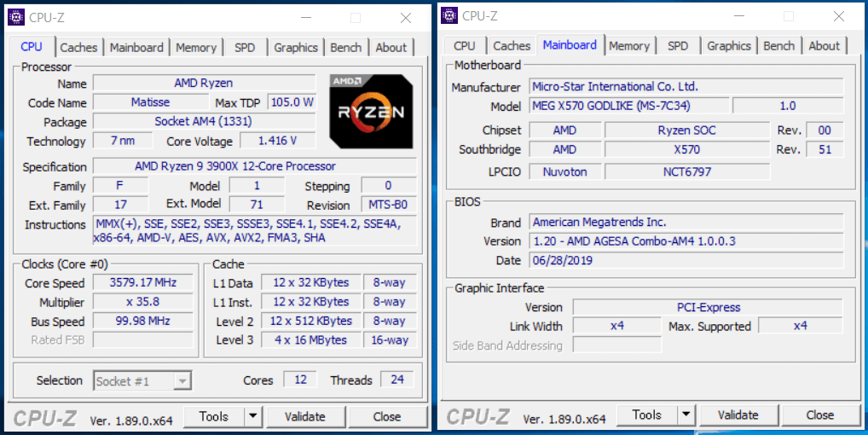Screen dimensions: 868x435
Task: Click Ext. Family value 17
Action: (121, 204)
